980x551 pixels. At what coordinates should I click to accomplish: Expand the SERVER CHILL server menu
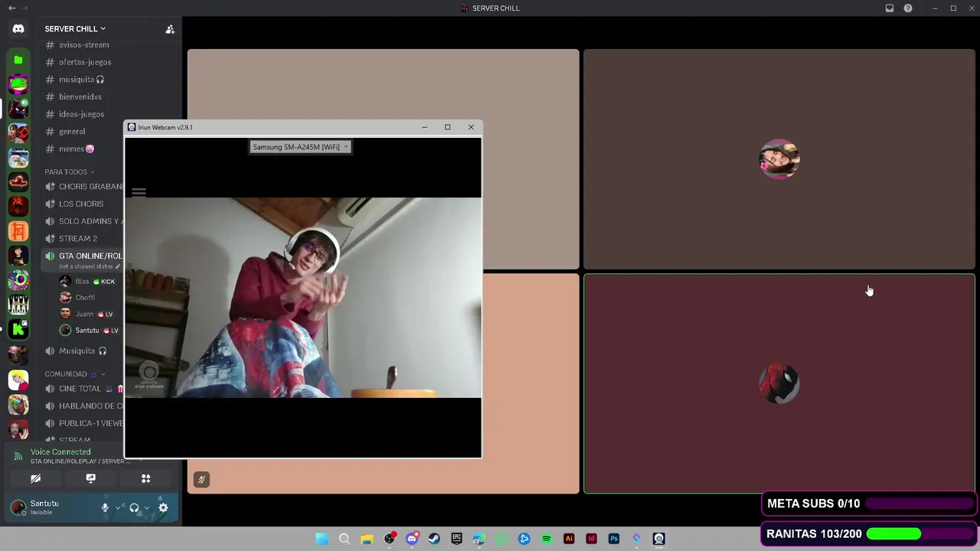pyautogui.click(x=75, y=29)
